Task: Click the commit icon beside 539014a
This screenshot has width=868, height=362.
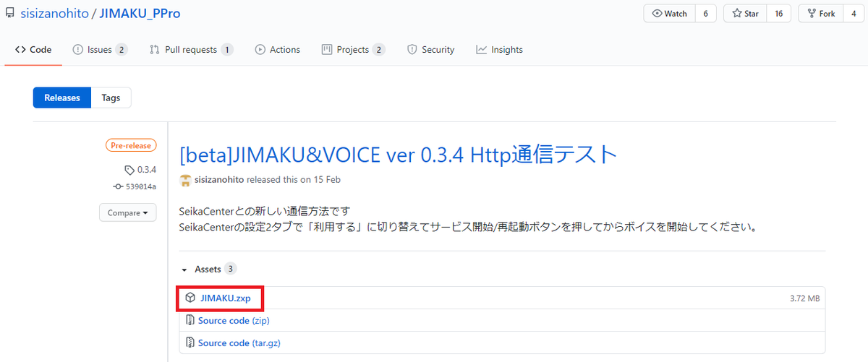Action: (118, 186)
